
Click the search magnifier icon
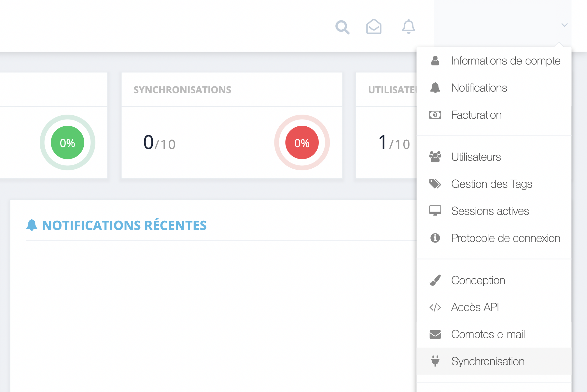pyautogui.click(x=342, y=27)
